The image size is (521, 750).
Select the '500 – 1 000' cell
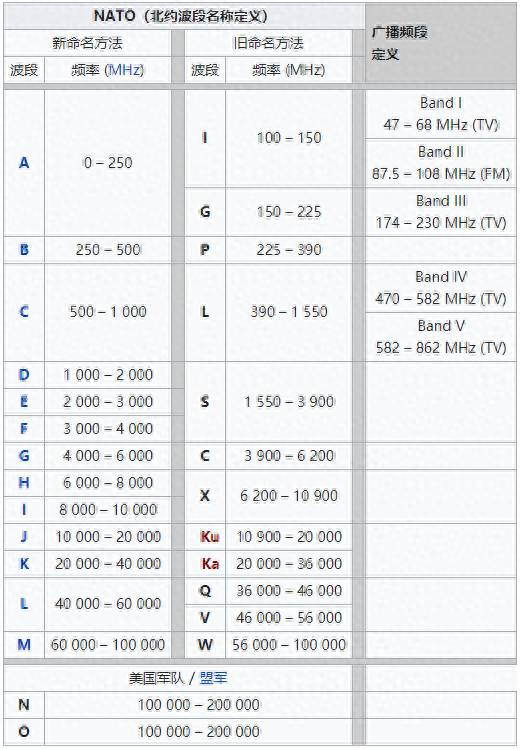click(108, 312)
